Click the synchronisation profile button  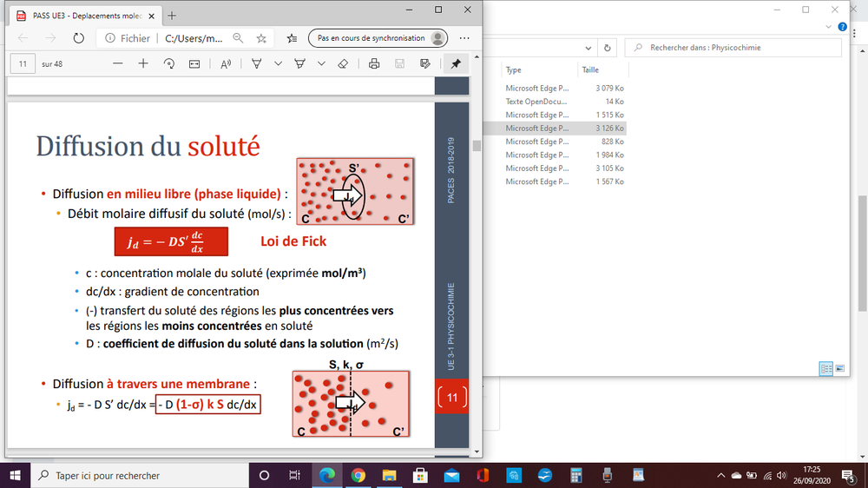pos(381,38)
